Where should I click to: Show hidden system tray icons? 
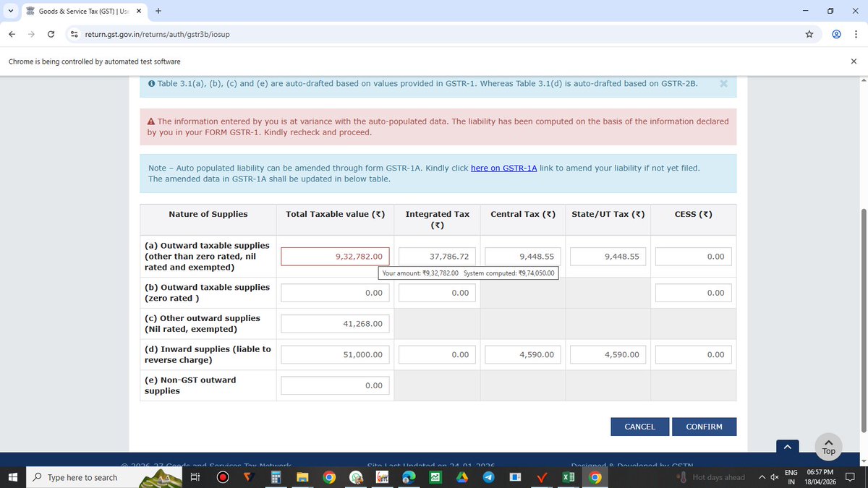click(762, 477)
